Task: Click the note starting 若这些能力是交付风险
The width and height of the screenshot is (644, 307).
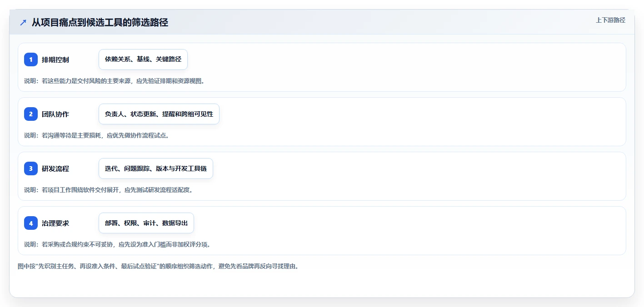Action: pyautogui.click(x=115, y=81)
